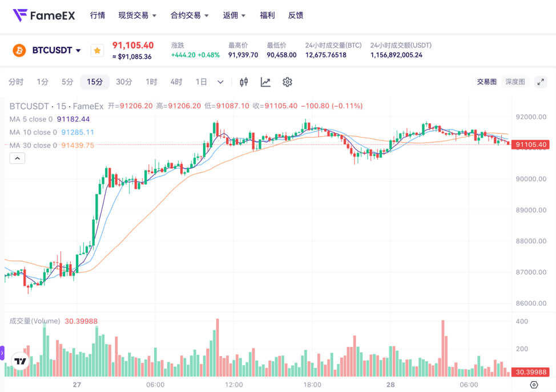Screen dimensions: 556x392
Task: Open the bottom-right chart scale settings icon
Action: coord(534,385)
